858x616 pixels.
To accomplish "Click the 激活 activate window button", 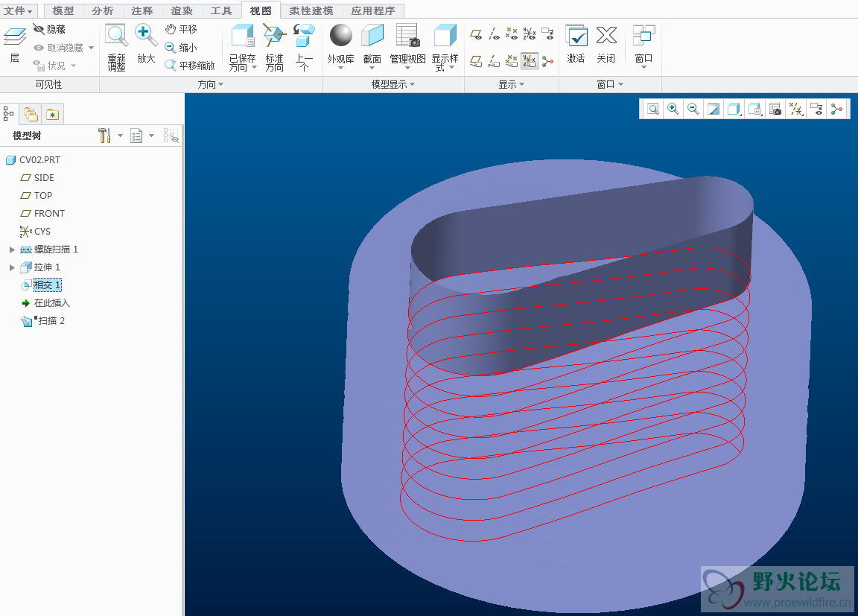I will point(576,44).
